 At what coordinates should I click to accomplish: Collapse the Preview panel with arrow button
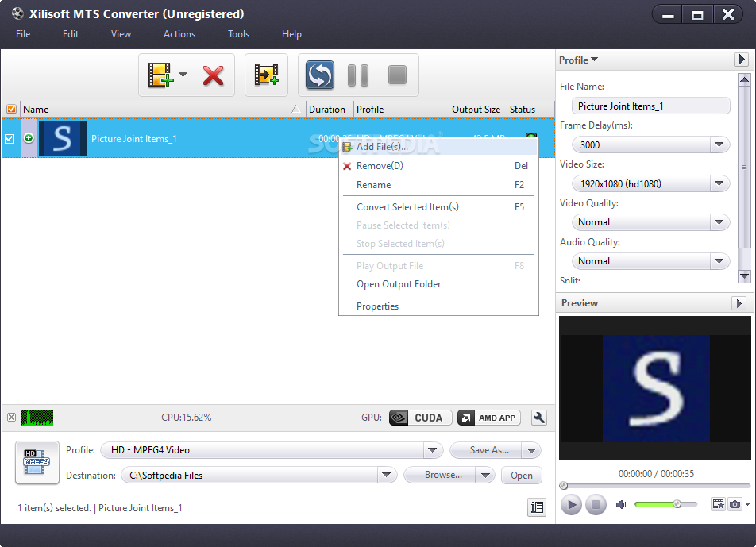click(739, 303)
